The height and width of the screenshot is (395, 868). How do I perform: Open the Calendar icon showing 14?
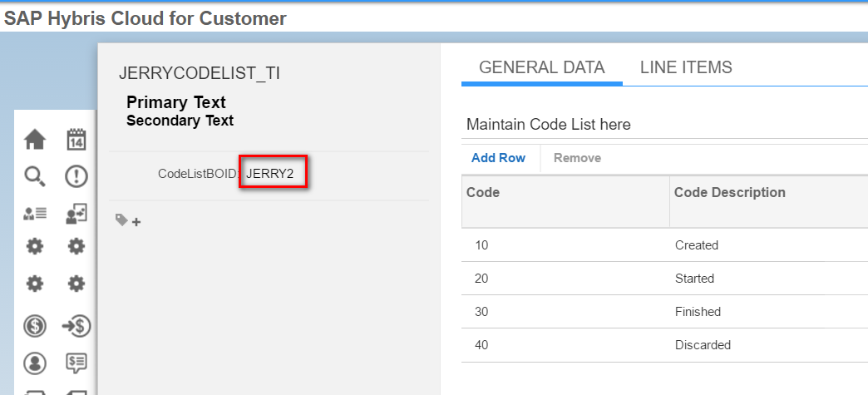76,140
